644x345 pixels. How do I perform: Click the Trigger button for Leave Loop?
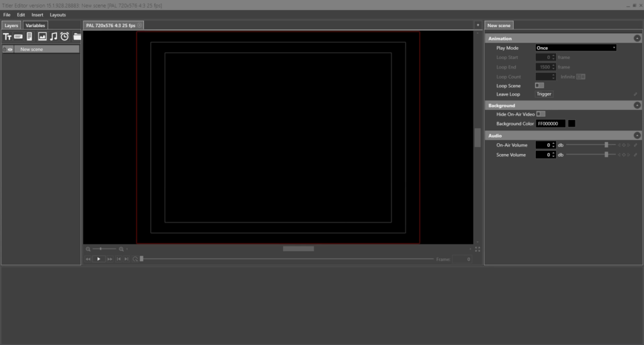[x=544, y=94]
